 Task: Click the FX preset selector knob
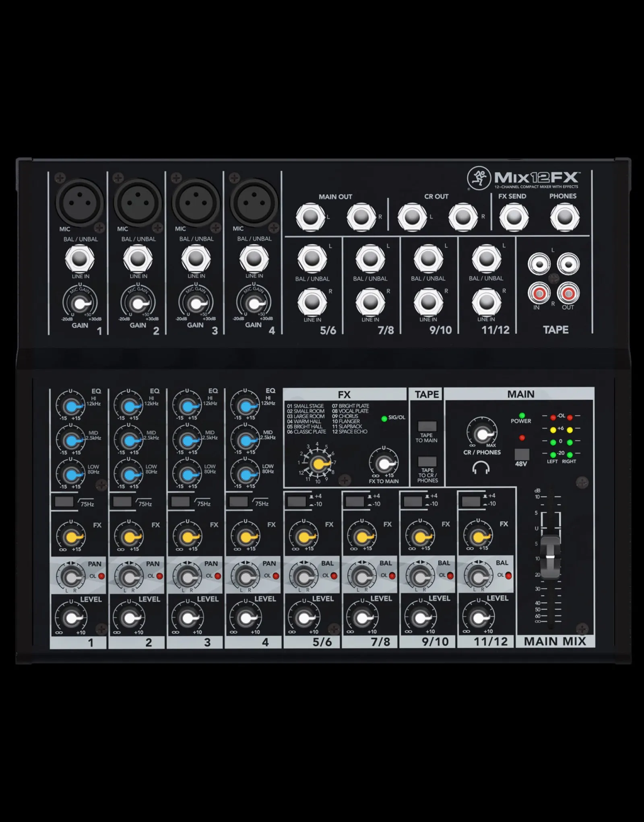318,464
